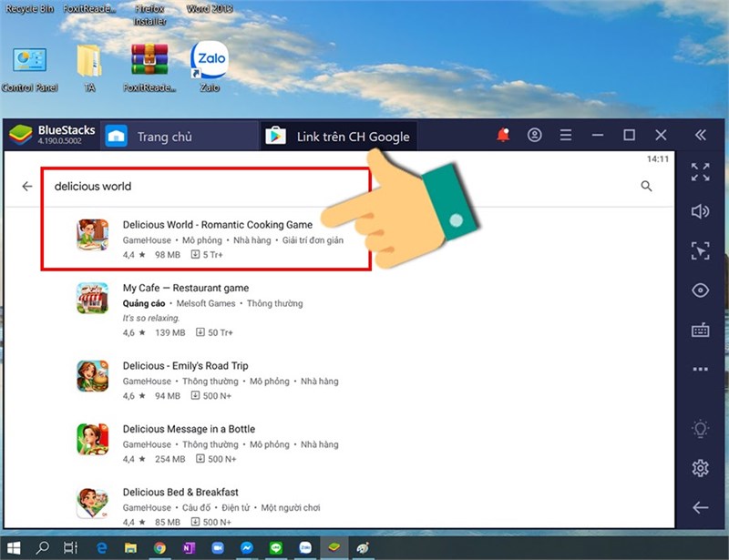Image resolution: width=729 pixels, height=560 pixels.
Task: Go back using the search bar arrow
Action: pos(27,187)
